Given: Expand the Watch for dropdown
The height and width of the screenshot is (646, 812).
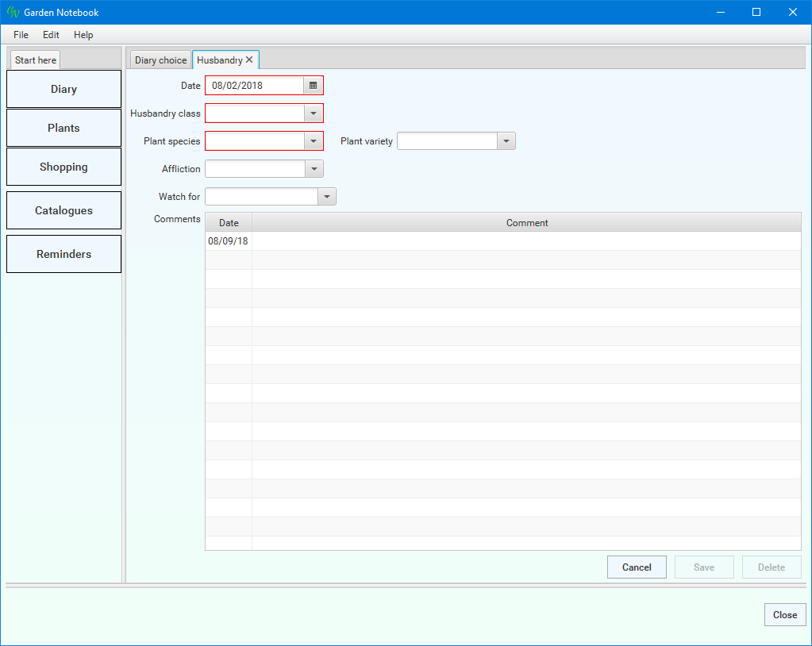Looking at the screenshot, I should 325,197.
